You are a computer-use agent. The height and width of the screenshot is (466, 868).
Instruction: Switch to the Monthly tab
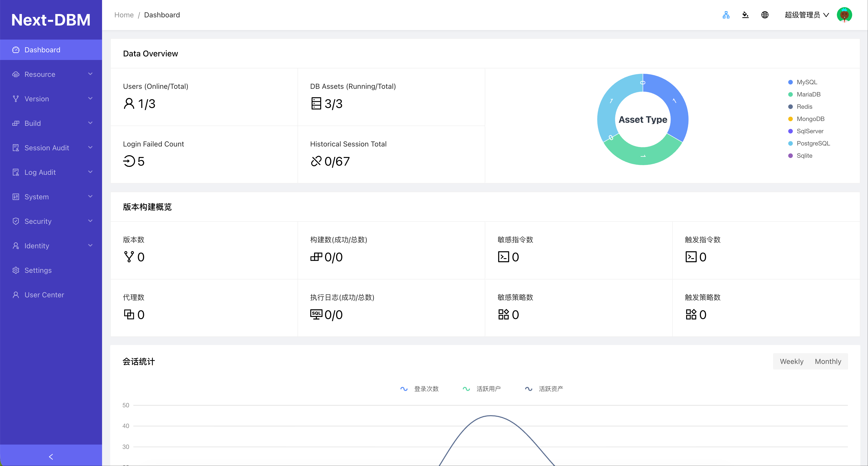(x=828, y=361)
